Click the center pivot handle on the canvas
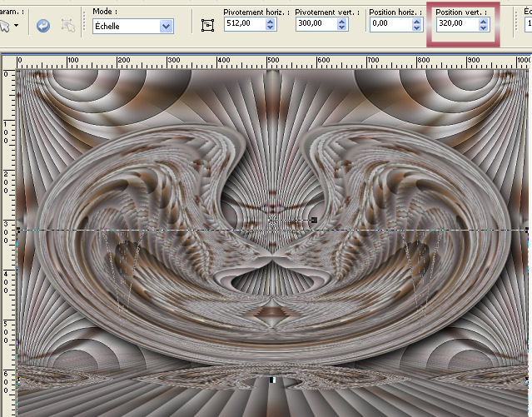The image size is (532, 417). click(x=273, y=221)
